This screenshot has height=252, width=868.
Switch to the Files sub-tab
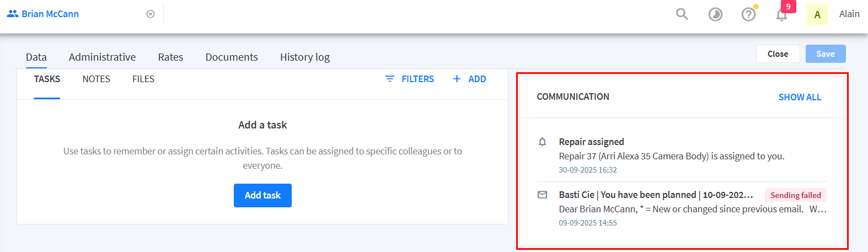[x=143, y=79]
